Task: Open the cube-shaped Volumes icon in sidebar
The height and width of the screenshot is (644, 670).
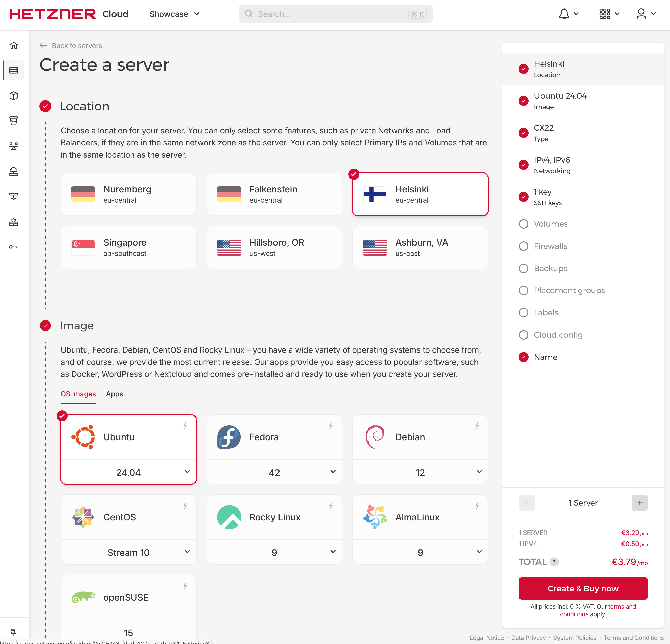Action: 14,96
